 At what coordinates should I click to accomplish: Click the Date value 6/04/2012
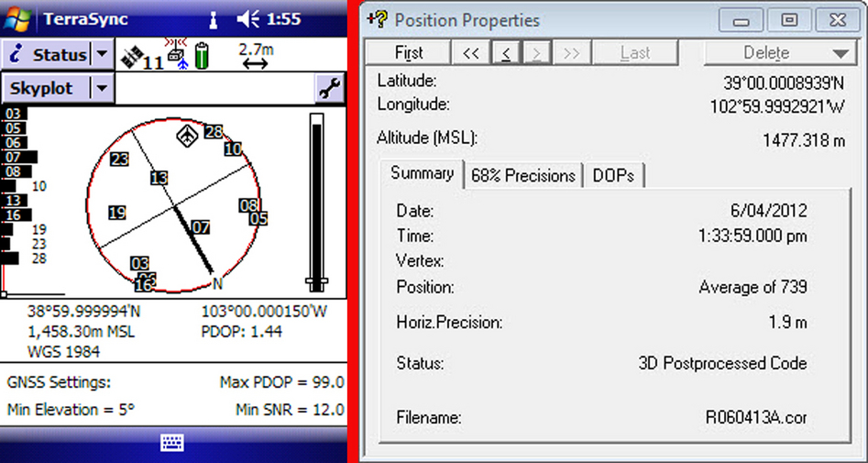click(769, 211)
